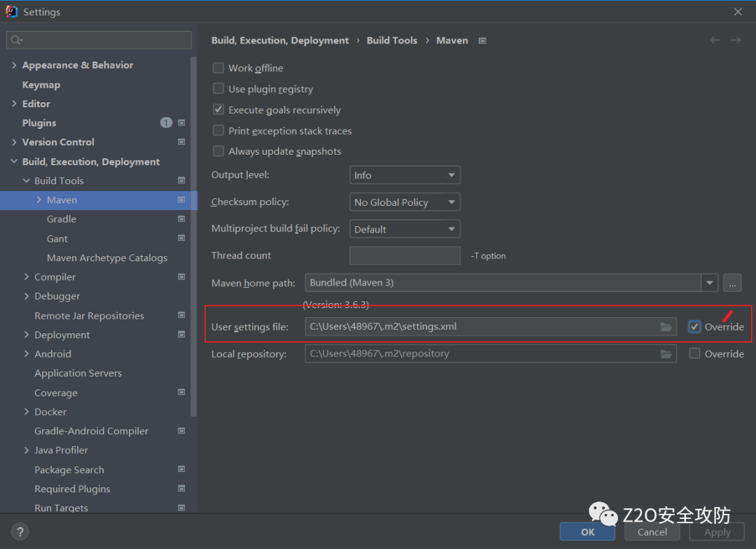756x549 pixels.
Task: Click the Thread count input field
Action: (405, 256)
